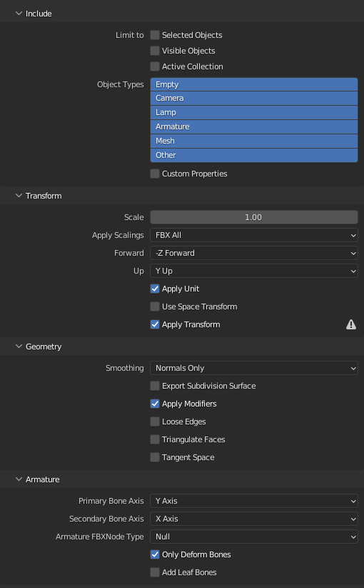
Task: Open the Forward axis dropdown
Action: pyautogui.click(x=254, y=253)
